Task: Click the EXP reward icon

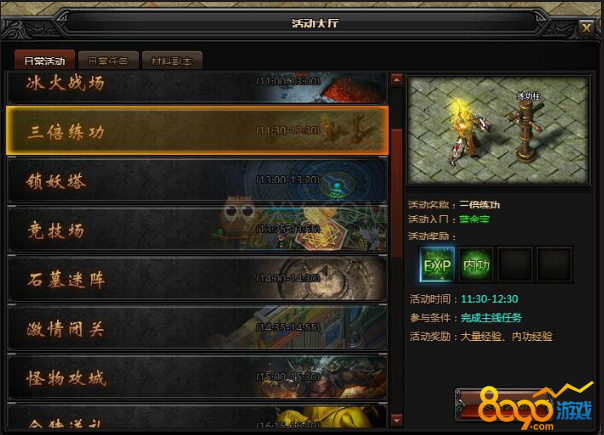Action: [x=437, y=265]
